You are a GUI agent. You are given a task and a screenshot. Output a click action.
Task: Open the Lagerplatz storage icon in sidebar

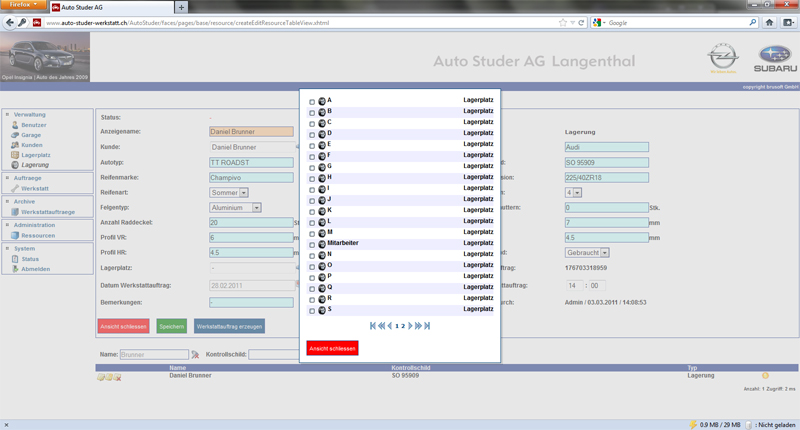(15, 155)
